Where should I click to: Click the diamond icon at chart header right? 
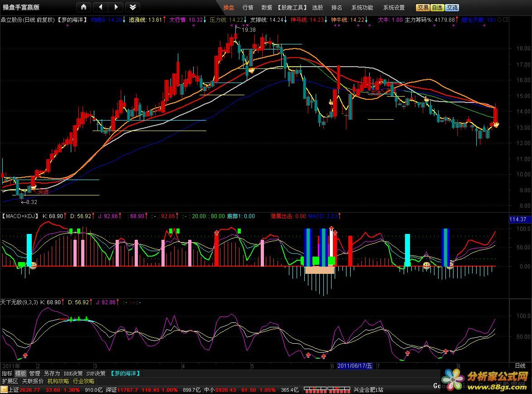pyautogui.click(x=499, y=19)
